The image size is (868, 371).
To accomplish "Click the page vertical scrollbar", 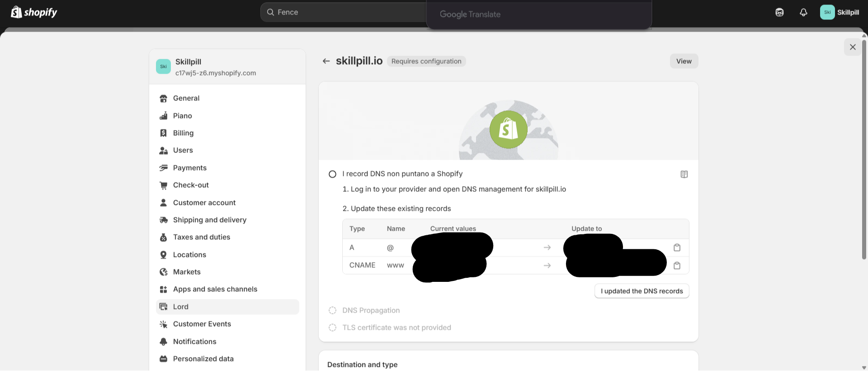I will pos(864,149).
